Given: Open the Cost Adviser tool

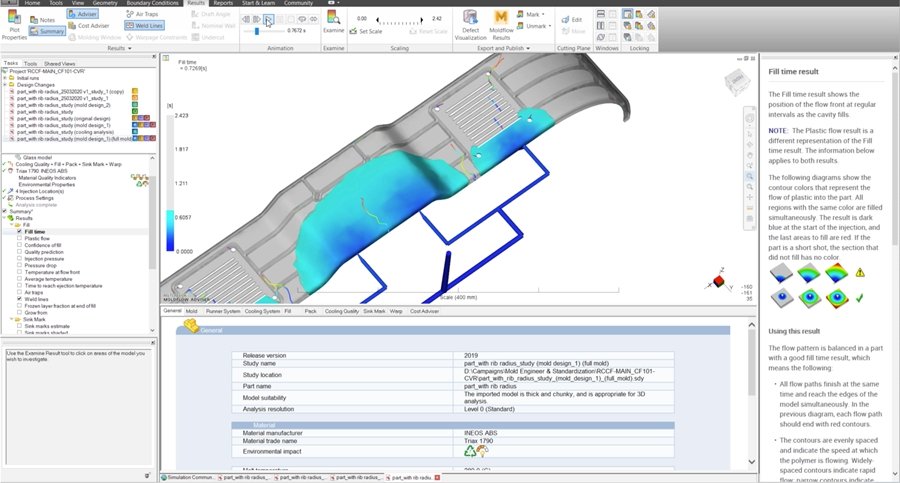Looking at the screenshot, I should click(88, 25).
